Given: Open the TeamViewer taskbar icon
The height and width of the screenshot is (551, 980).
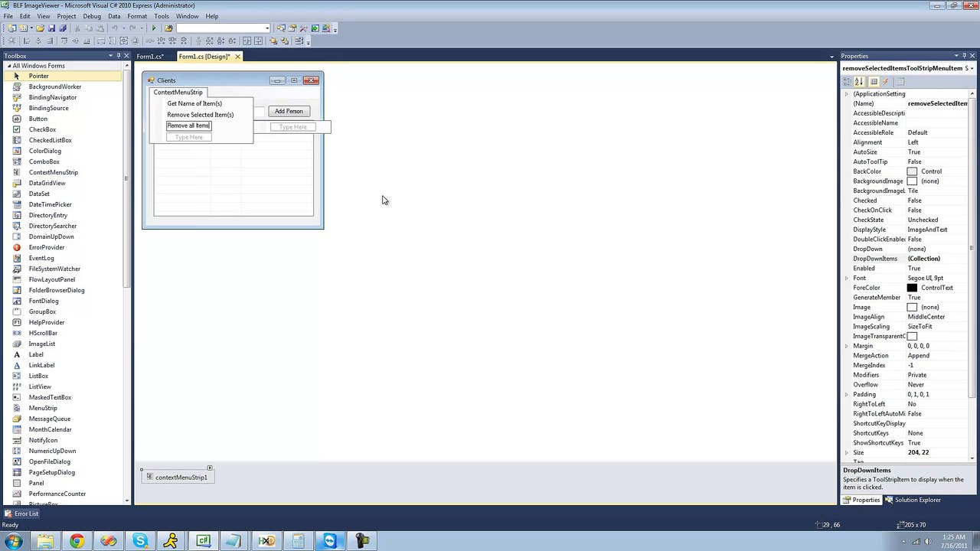Looking at the screenshot, I should coord(329,541).
